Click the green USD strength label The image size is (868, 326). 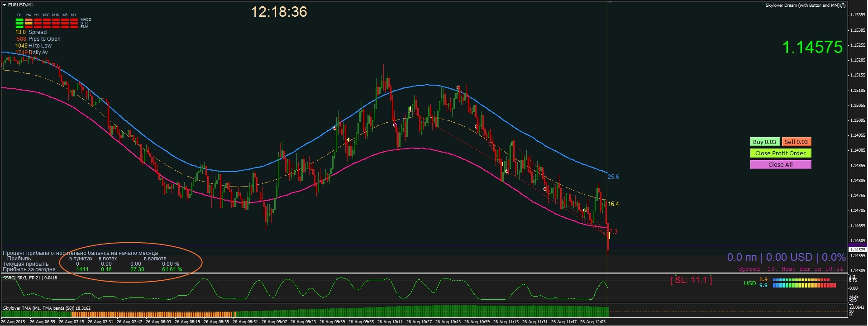(749, 283)
